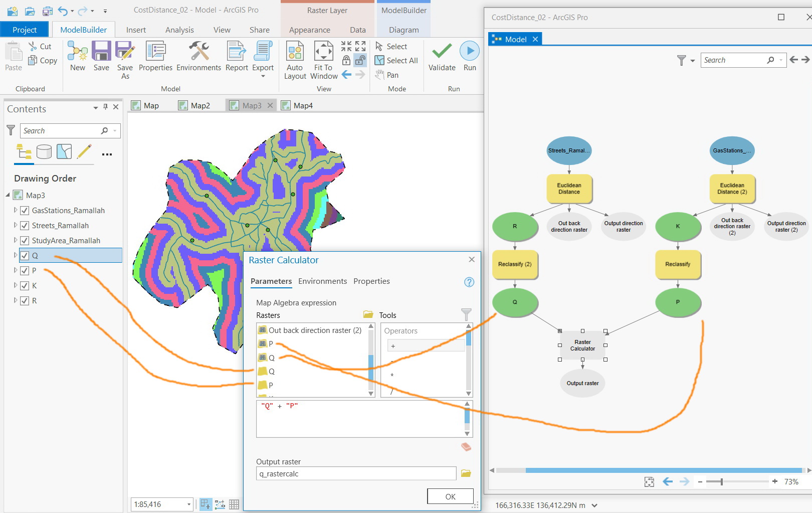812x513 pixels.
Task: Open the map scale dropdown showing 1:85,416
Action: click(188, 504)
